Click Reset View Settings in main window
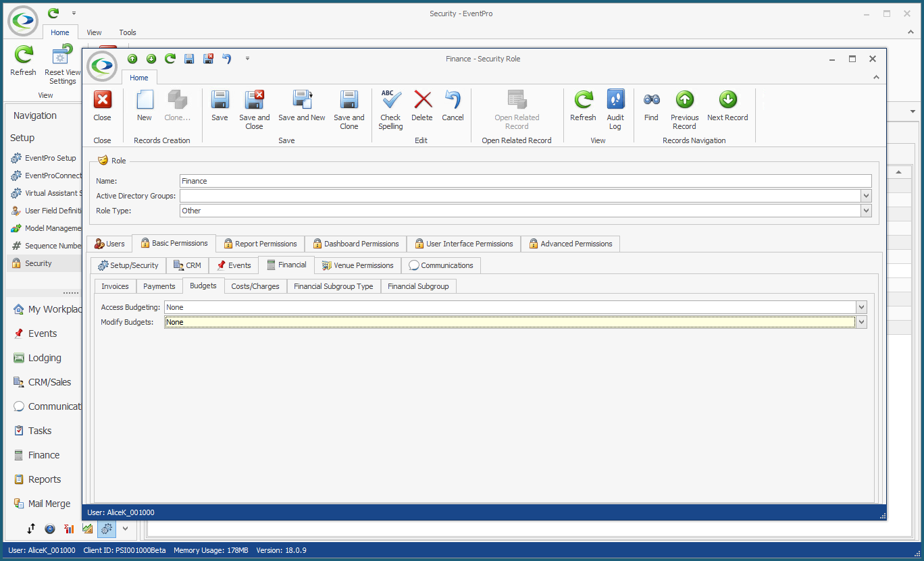Image resolution: width=924 pixels, height=561 pixels. (62, 65)
